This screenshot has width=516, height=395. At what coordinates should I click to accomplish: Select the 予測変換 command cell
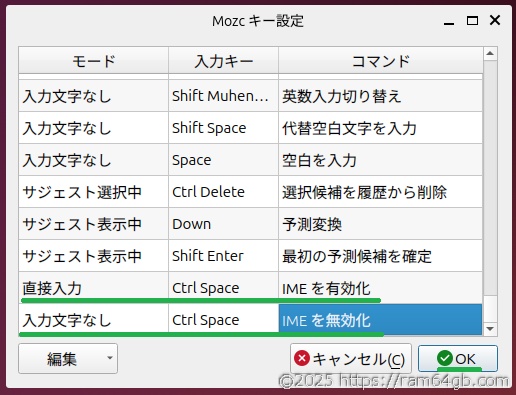(380, 224)
